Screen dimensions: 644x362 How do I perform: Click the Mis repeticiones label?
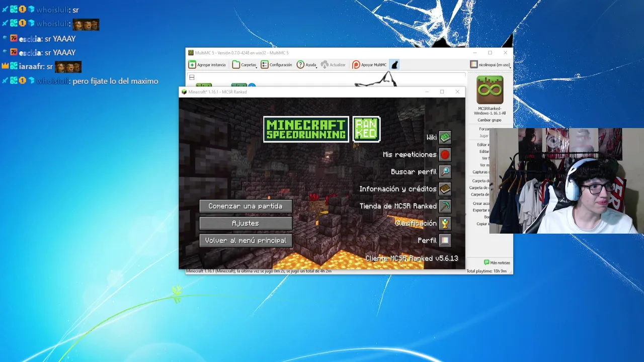tap(410, 154)
